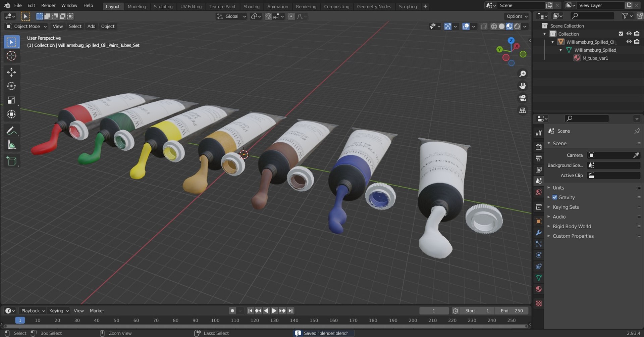Open the Tool properties tab

539,133
